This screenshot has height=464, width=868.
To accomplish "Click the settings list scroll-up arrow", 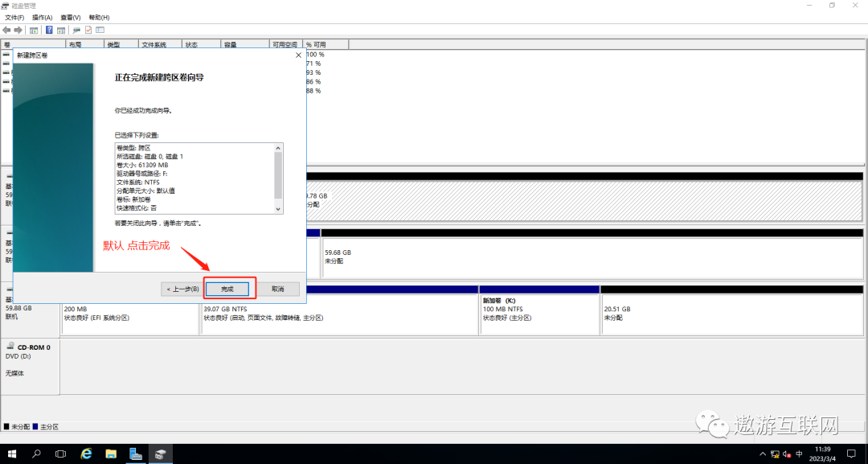I will 278,148.
